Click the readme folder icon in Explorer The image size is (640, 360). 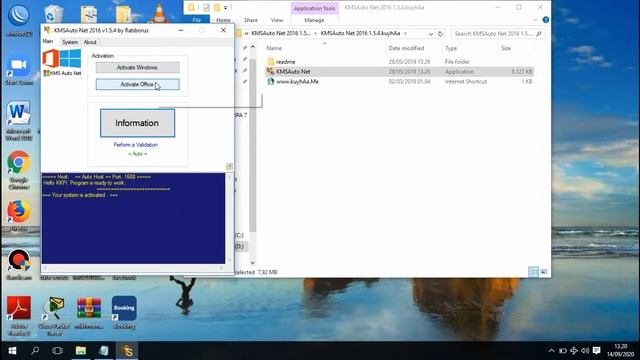(x=270, y=62)
